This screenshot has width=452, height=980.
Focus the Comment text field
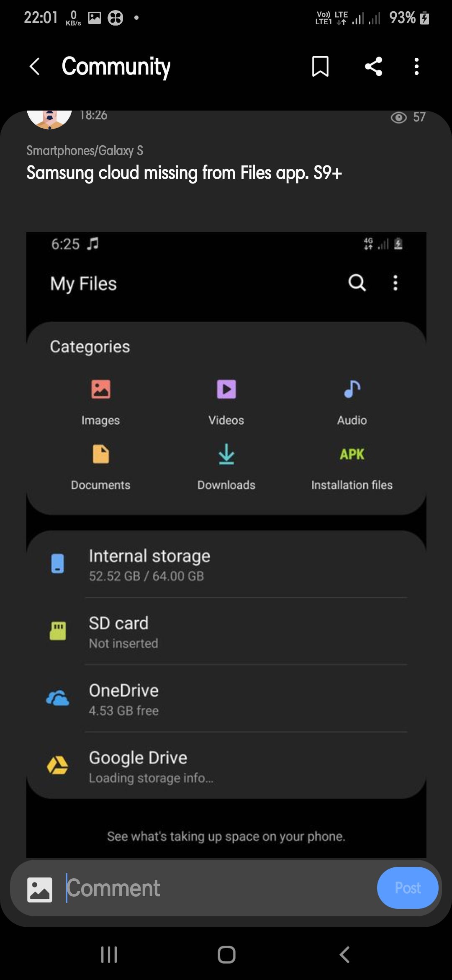218,888
